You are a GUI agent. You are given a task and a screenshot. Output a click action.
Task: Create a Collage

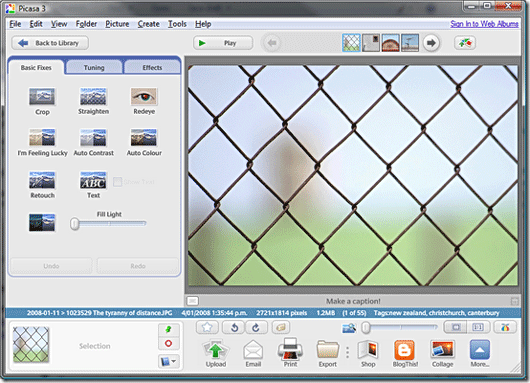[442, 354]
